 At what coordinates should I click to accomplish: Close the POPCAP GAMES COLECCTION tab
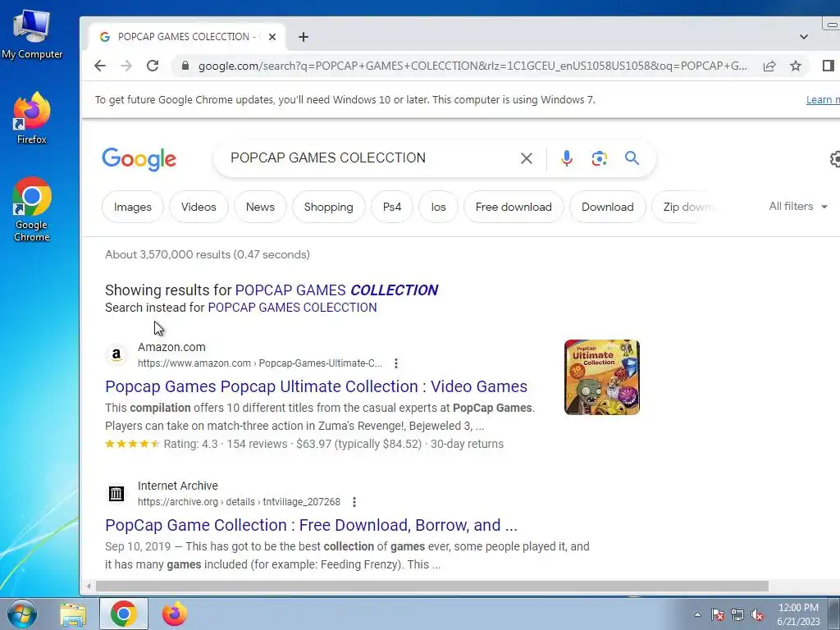click(x=272, y=37)
